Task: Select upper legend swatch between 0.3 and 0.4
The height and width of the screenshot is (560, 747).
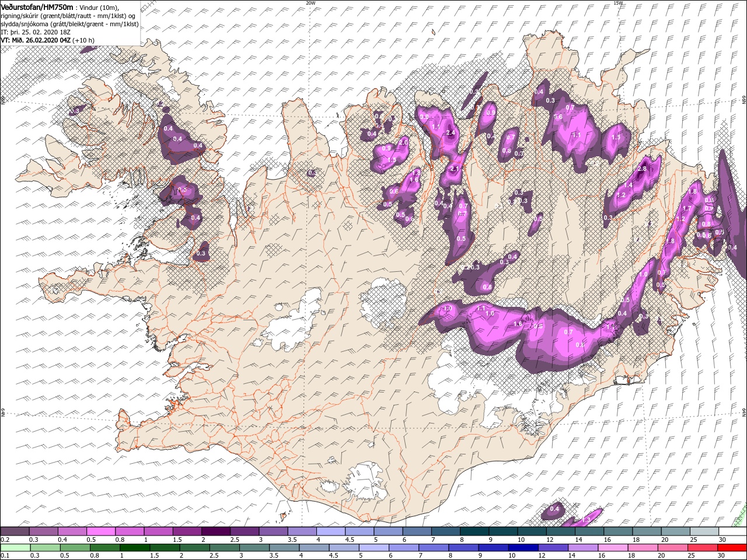Action: point(44,531)
